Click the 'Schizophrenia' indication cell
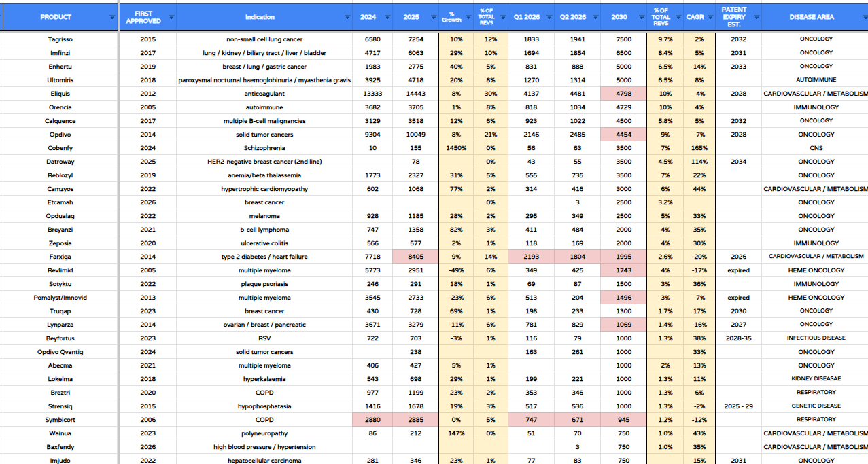The height and width of the screenshot is (464, 868). pyautogui.click(x=264, y=148)
